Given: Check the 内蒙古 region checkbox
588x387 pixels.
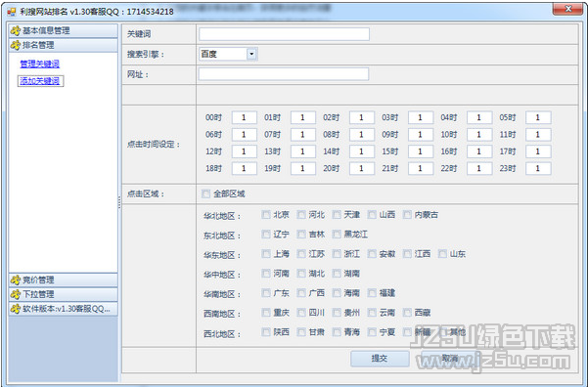Looking at the screenshot, I should pos(407,215).
